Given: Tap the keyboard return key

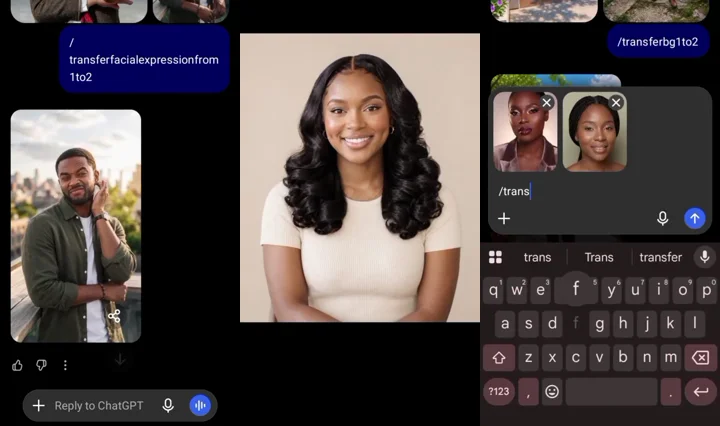Looking at the screenshot, I should 700,392.
